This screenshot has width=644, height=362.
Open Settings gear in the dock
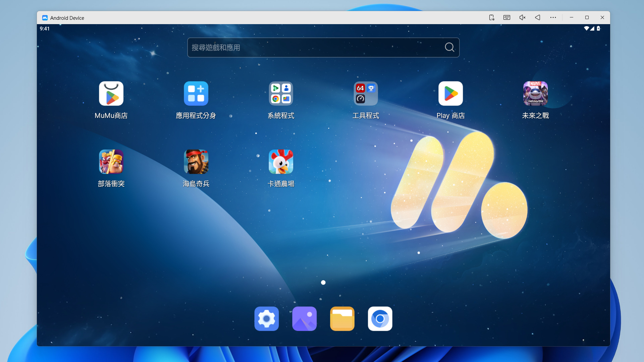coord(266,318)
